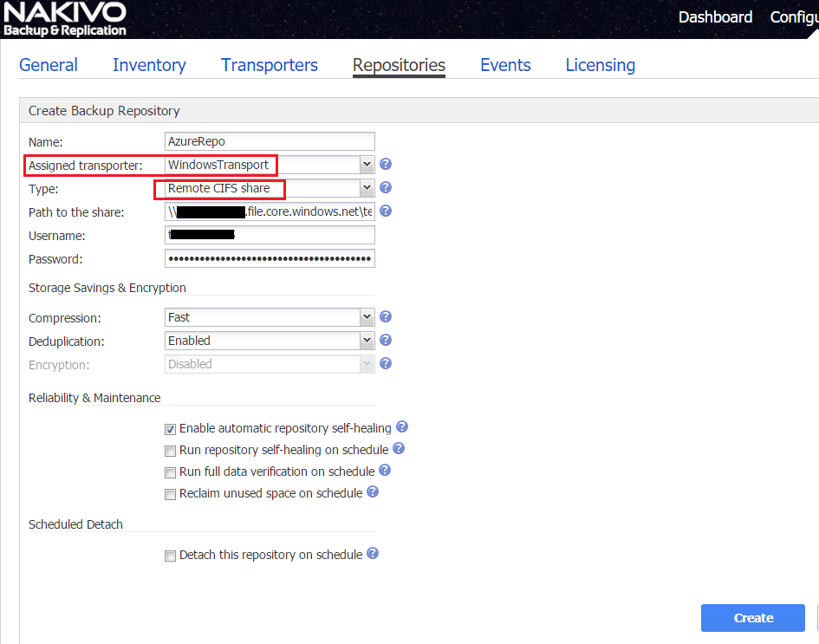Open the Transporters tab
The height and width of the screenshot is (644, 819).
coord(270,65)
